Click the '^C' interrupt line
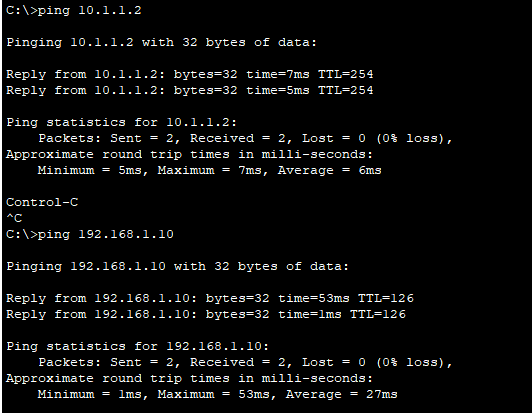532x413 pixels. click(14, 218)
